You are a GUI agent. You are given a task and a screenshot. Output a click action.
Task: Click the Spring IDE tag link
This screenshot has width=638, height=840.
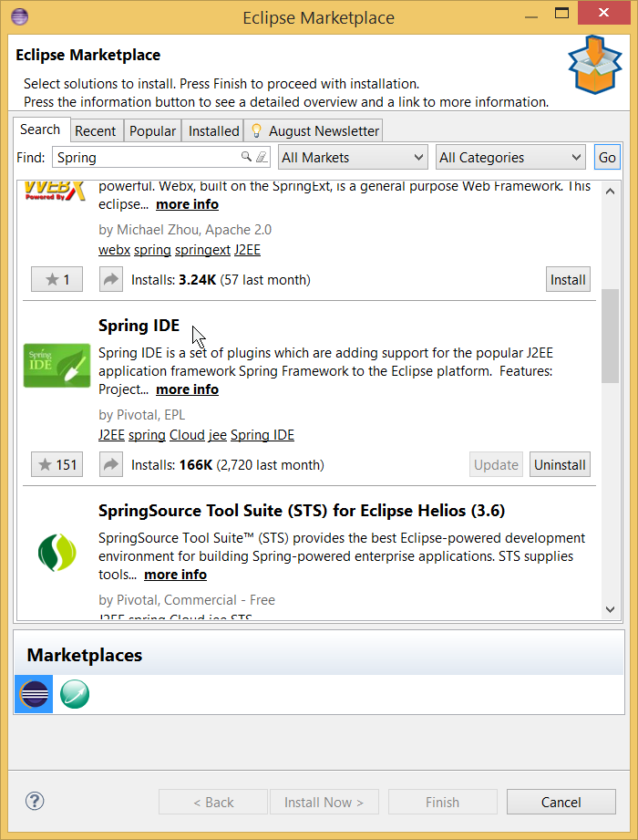point(262,435)
